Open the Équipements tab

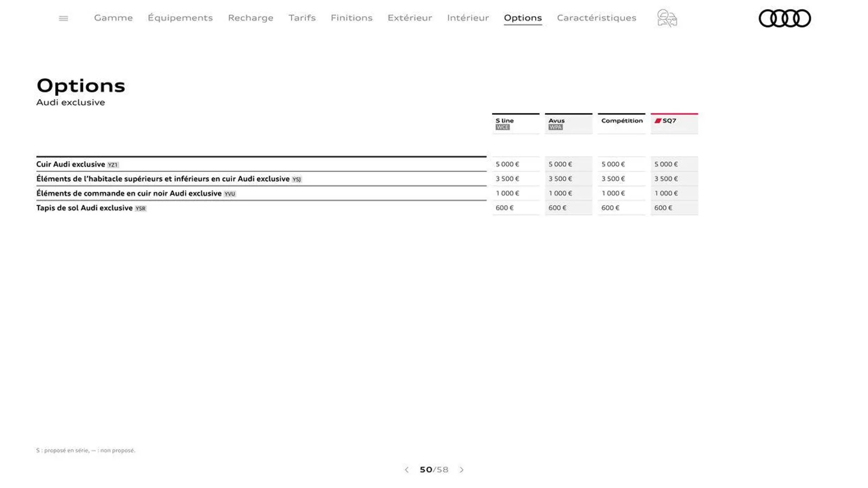tap(180, 18)
